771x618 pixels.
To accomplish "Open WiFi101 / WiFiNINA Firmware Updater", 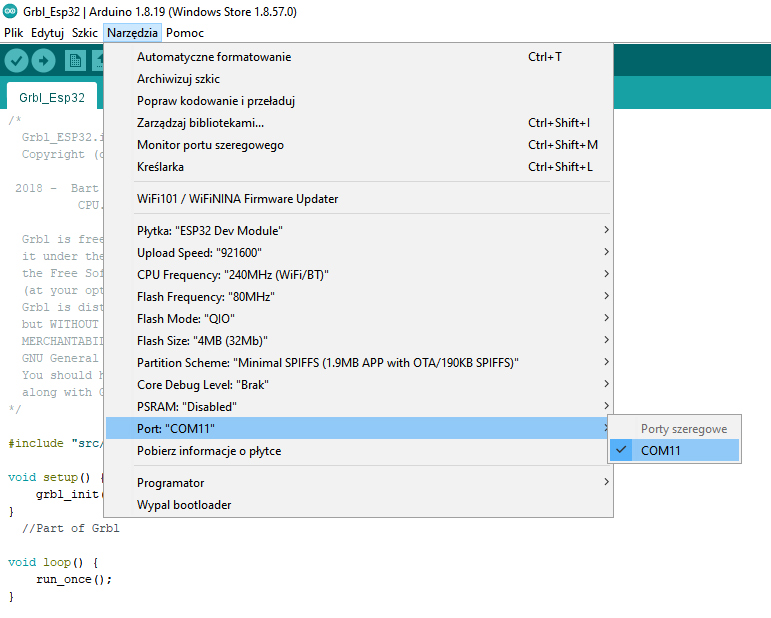I will 359,199.
